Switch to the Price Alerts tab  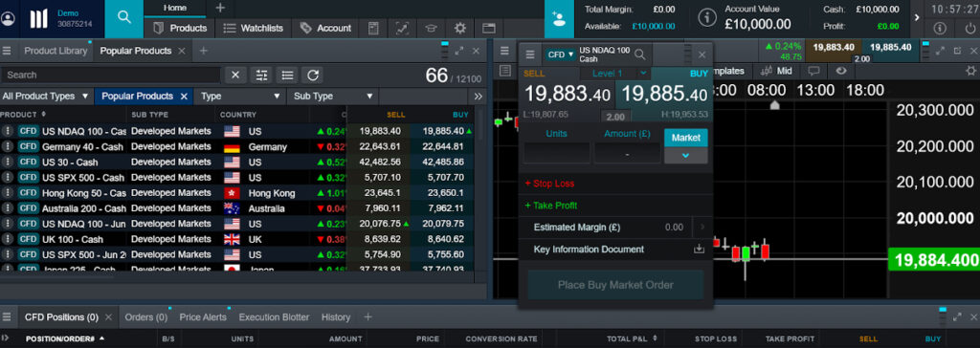(x=203, y=317)
